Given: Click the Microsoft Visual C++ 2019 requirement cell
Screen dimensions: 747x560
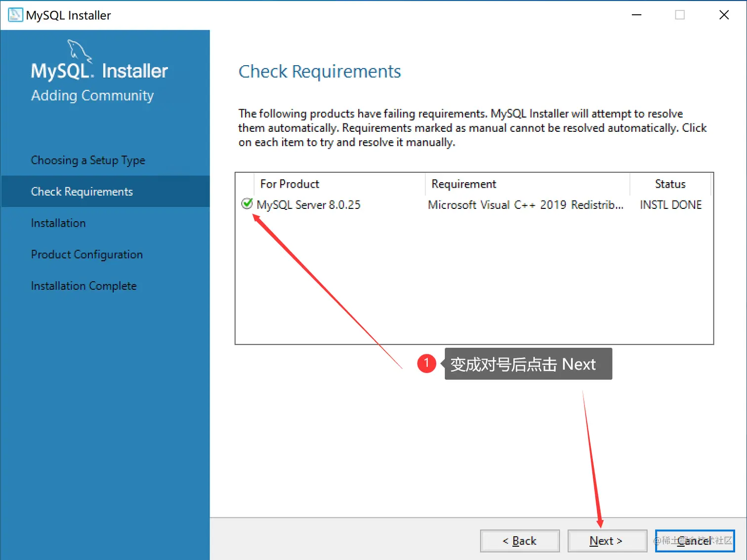Looking at the screenshot, I should (526, 204).
